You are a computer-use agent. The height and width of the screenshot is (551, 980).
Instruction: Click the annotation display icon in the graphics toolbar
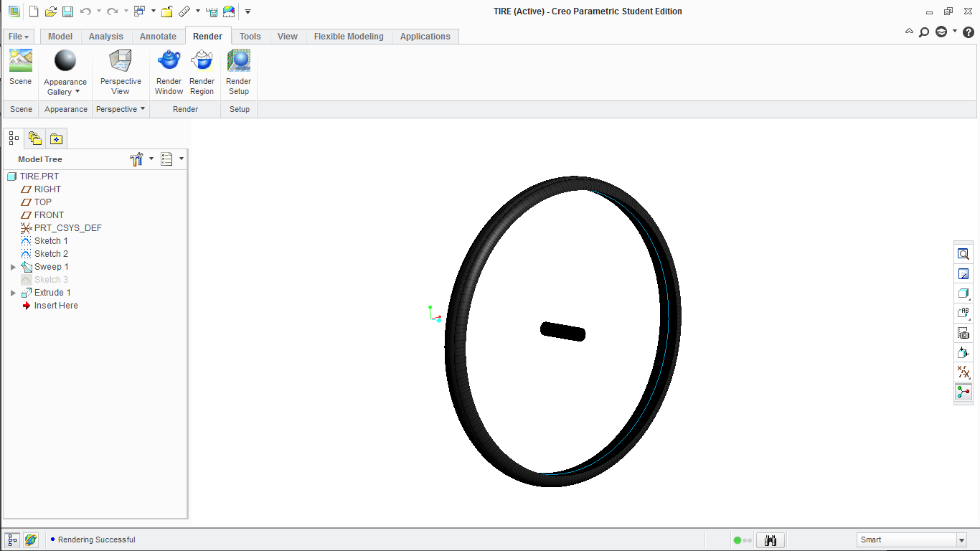tap(963, 314)
